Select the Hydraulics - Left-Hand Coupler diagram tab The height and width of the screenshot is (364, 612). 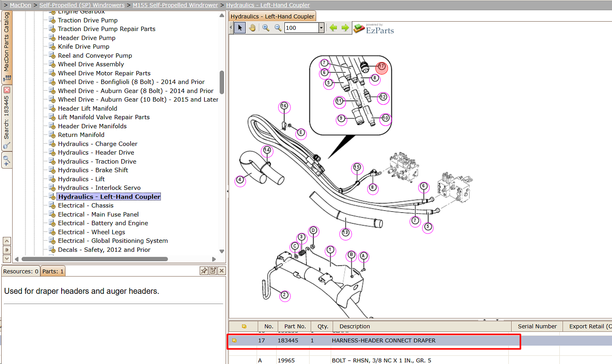[273, 16]
